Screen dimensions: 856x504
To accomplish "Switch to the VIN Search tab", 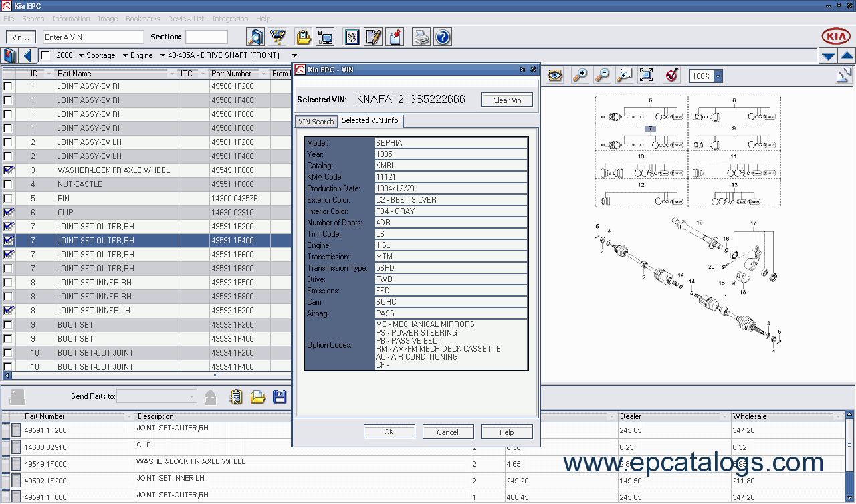I will pyautogui.click(x=316, y=122).
